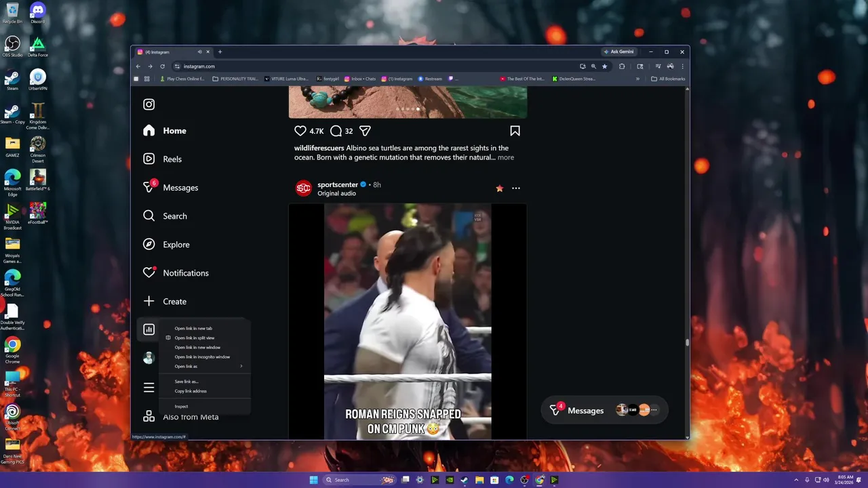Open File Explorer from the taskbar
The width and height of the screenshot is (868, 488).
click(x=479, y=480)
